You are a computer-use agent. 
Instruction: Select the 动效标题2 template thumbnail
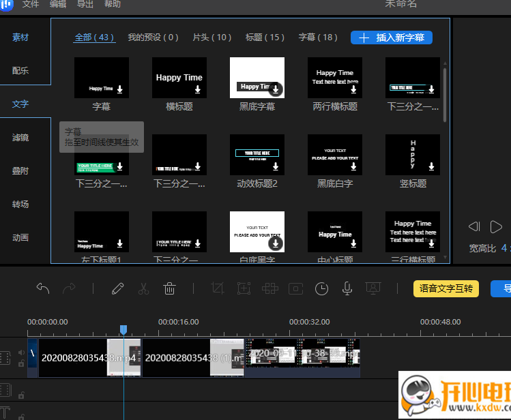[x=257, y=154]
